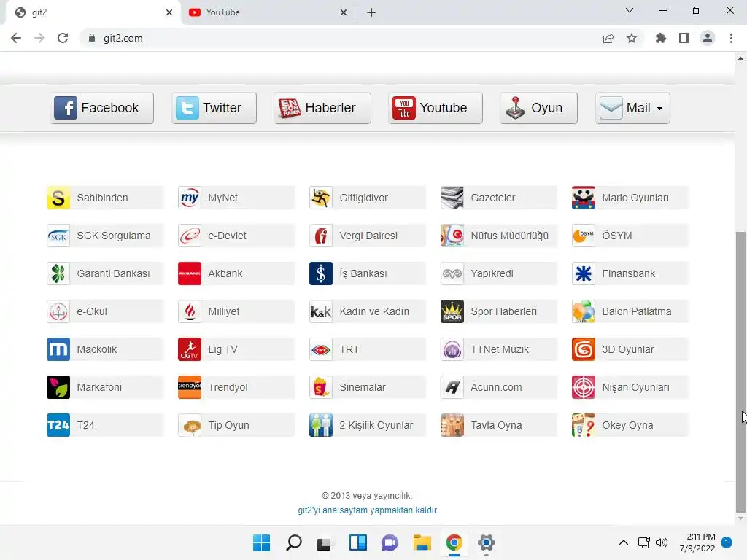
Task: Click the Yapıkredi logo icon
Action: coord(452,273)
